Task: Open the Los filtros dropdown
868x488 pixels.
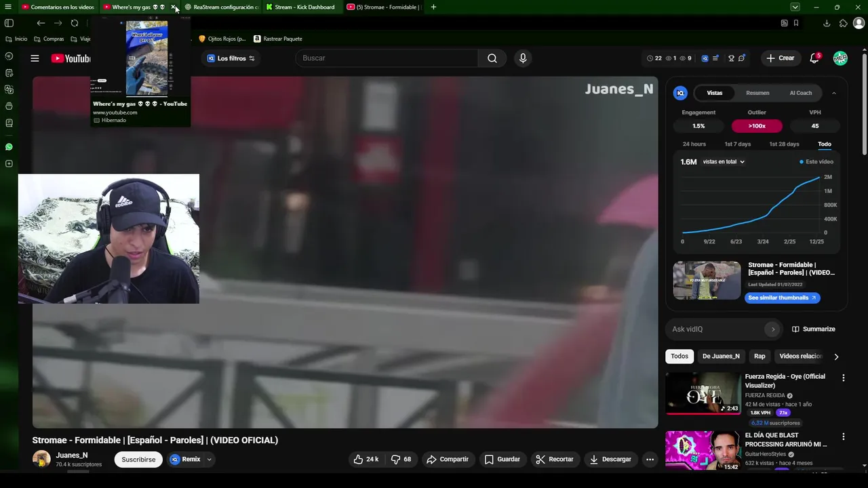Action: (x=231, y=58)
